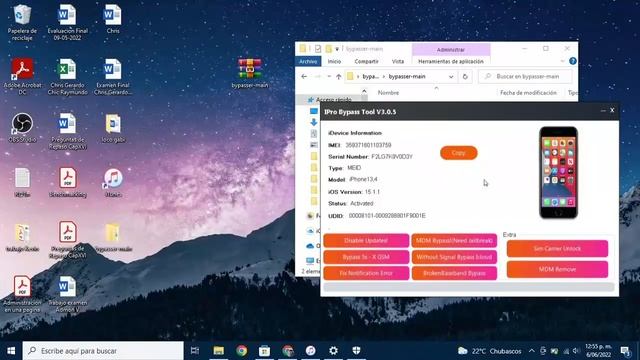This screenshot has width=640, height=360.
Task: Click the Disable Updates button
Action: [x=366, y=240]
